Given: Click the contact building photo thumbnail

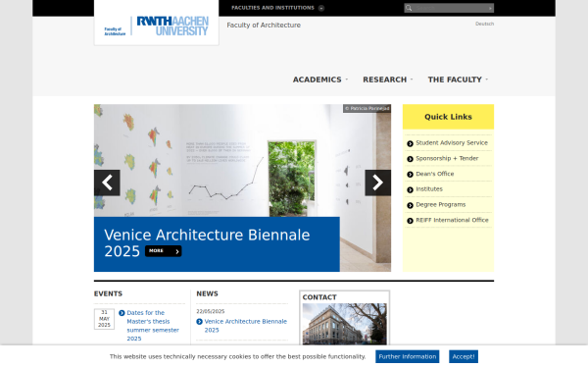Looking at the screenshot, I should 344,324.
